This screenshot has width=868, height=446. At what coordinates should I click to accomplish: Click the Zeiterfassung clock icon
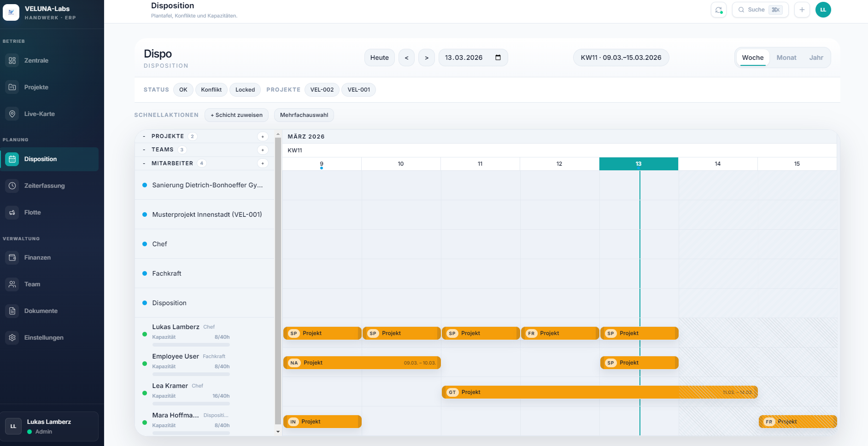pos(12,185)
